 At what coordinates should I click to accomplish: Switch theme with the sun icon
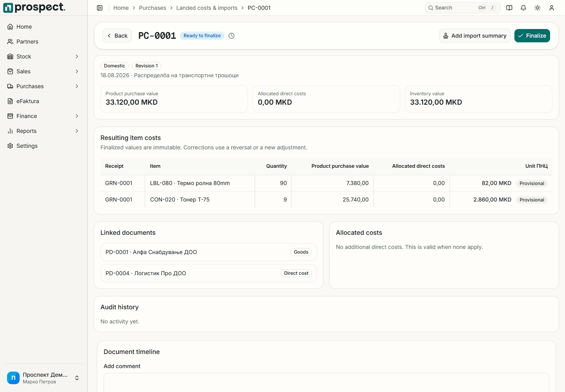coord(538,8)
